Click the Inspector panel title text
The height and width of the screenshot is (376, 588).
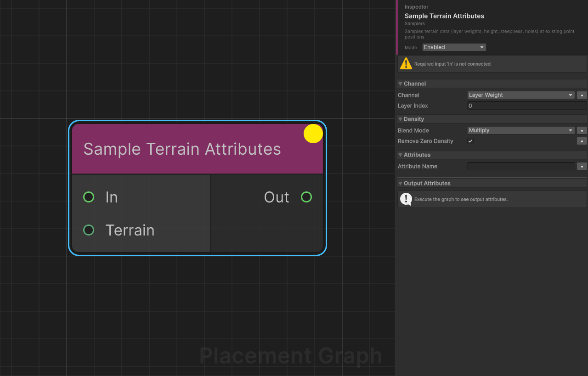point(417,7)
